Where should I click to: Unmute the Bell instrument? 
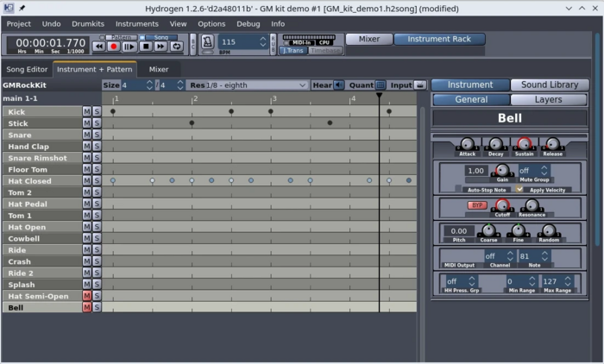click(86, 308)
